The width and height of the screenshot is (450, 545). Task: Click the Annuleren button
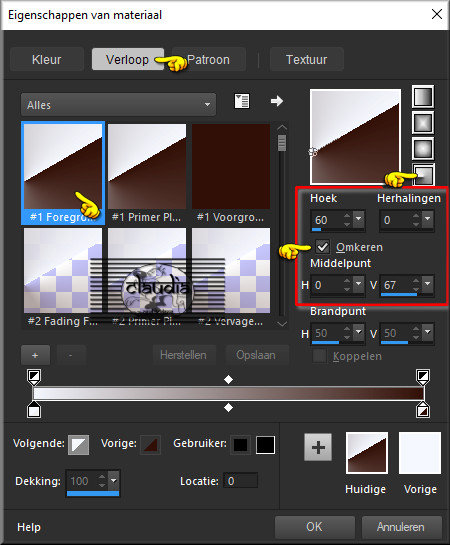point(401,527)
